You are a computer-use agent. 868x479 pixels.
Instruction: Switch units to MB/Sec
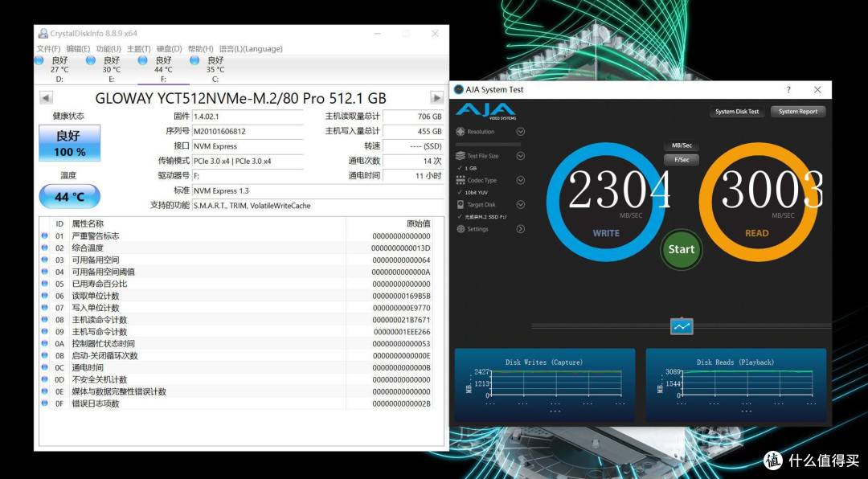tap(682, 145)
